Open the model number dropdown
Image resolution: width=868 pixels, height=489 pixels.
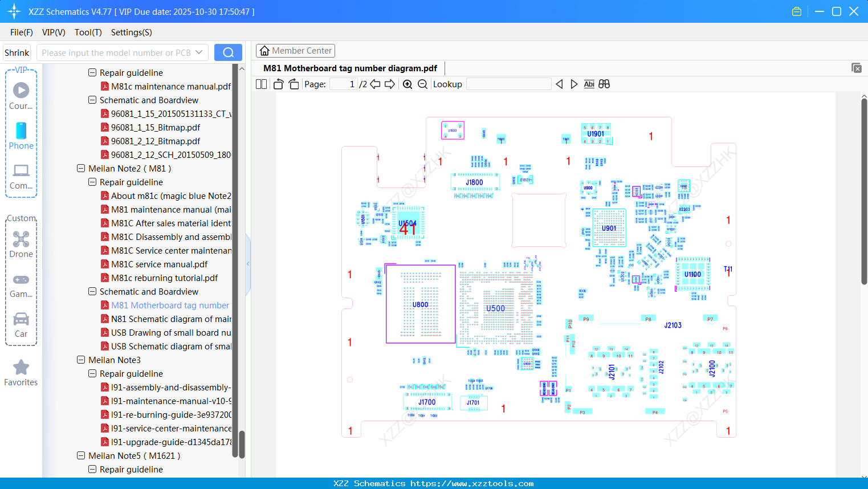click(x=199, y=52)
